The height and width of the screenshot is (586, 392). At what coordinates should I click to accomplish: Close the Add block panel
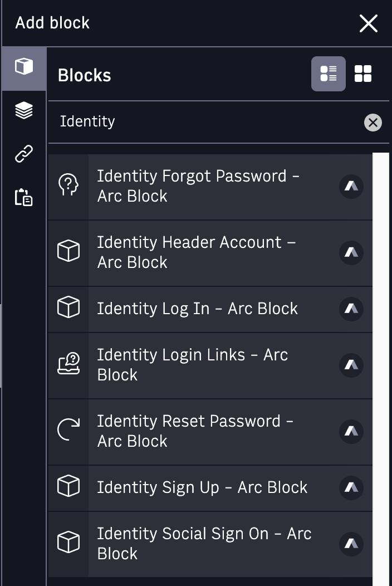point(369,23)
